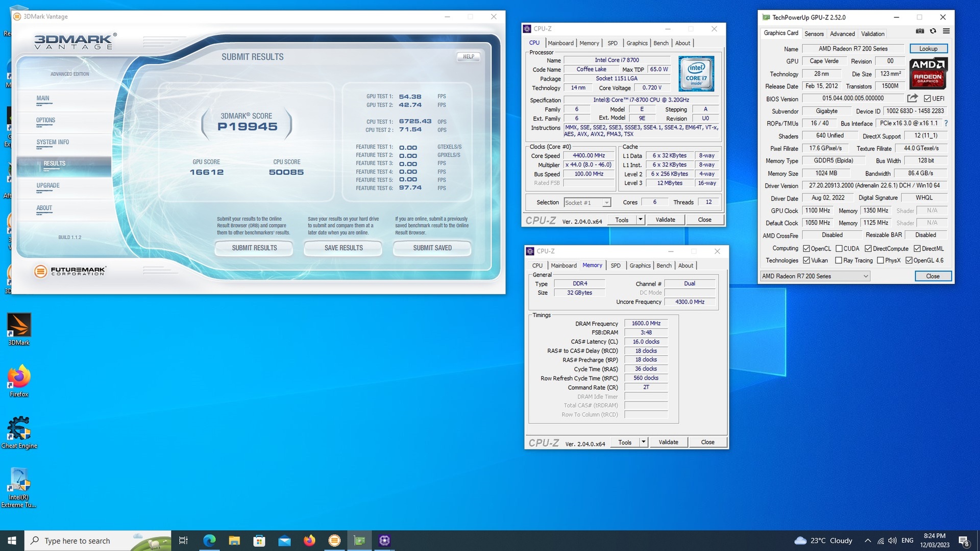
Task: Click the Intel Core i7 logo in CPU-Z
Action: tap(696, 74)
